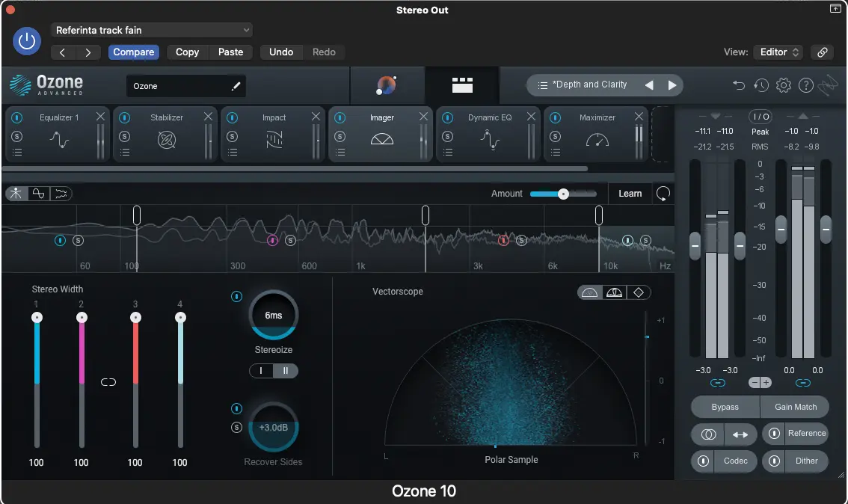Open the Master Assistant orb icon
Image resolution: width=848 pixels, height=504 pixels.
(387, 85)
